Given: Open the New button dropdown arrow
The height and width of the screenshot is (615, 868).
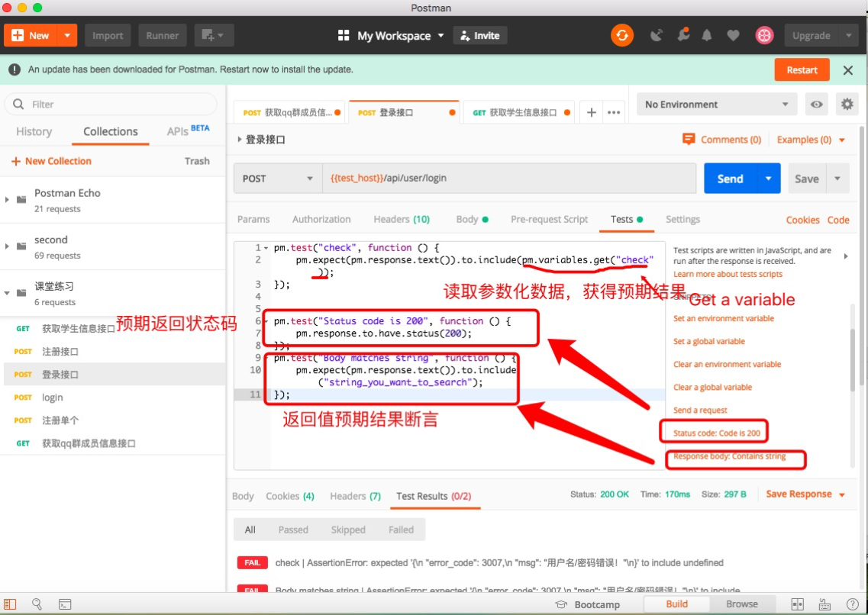Looking at the screenshot, I should click(67, 35).
